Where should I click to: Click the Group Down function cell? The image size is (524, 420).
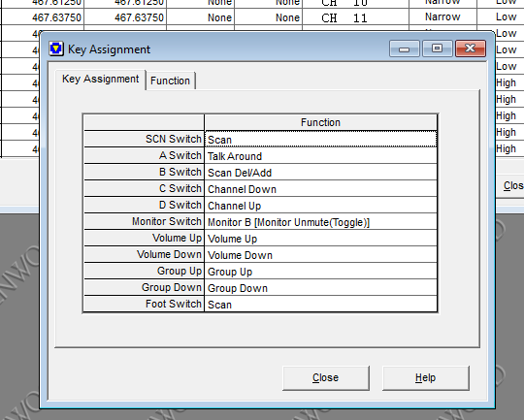[x=320, y=287]
